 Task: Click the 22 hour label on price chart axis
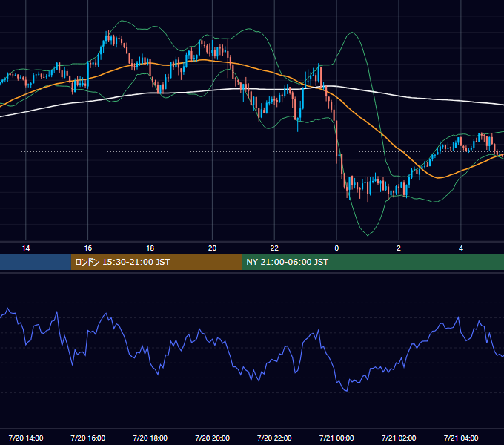click(274, 248)
